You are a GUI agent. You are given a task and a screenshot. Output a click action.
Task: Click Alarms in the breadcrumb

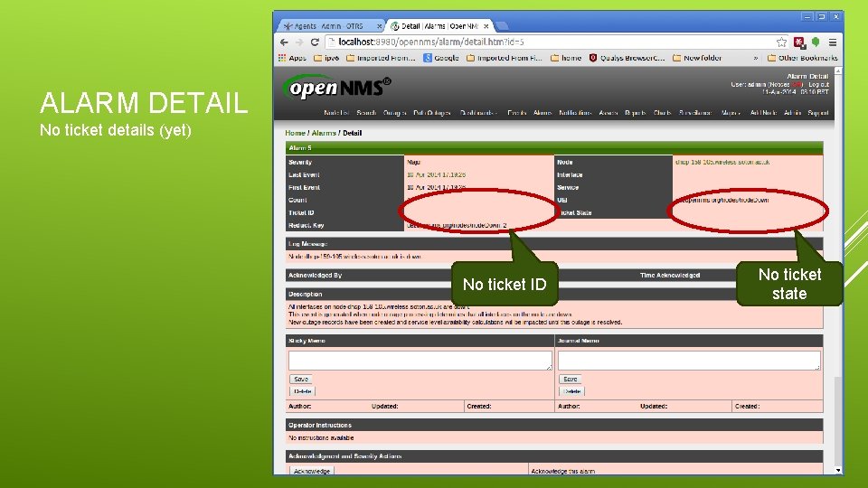[x=324, y=133]
